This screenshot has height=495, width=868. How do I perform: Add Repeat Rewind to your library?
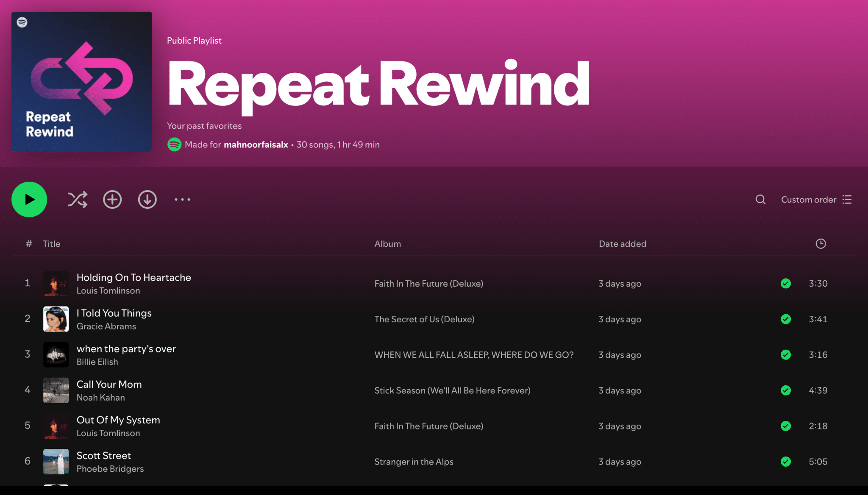coord(112,199)
